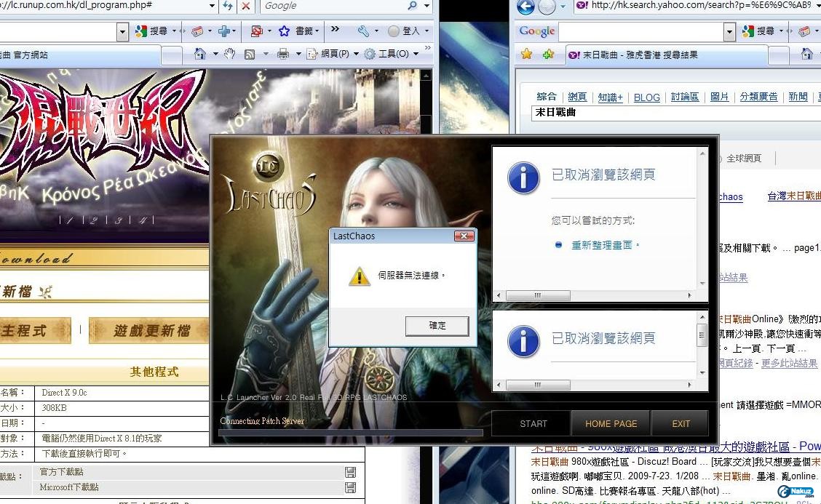Click the red translate icon in left Google toolbar
821x504 pixels.
(256, 31)
